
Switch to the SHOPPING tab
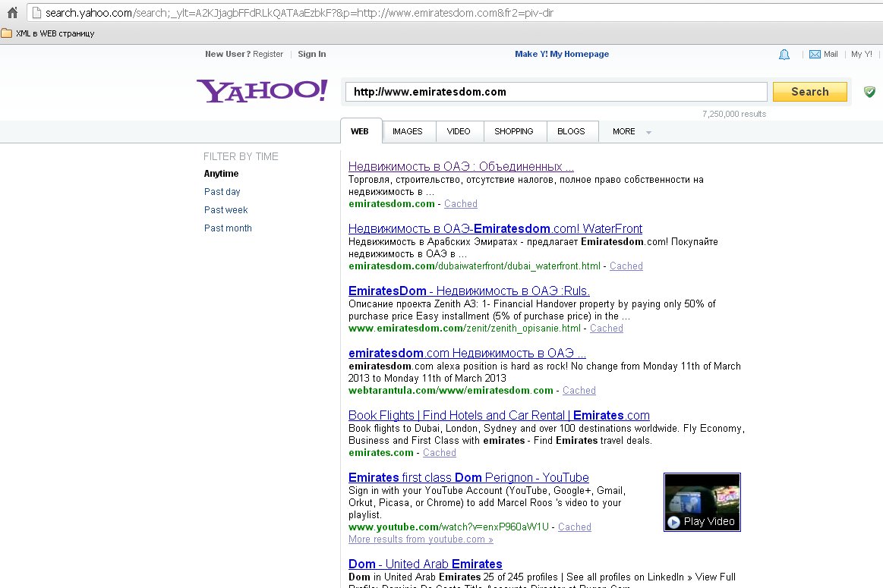coord(513,131)
